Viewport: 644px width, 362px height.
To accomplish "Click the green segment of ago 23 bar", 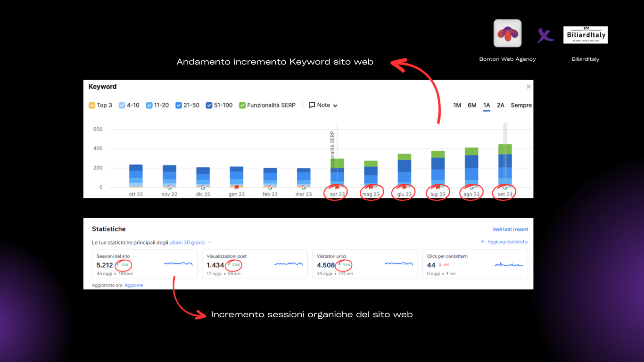I will click(x=471, y=151).
